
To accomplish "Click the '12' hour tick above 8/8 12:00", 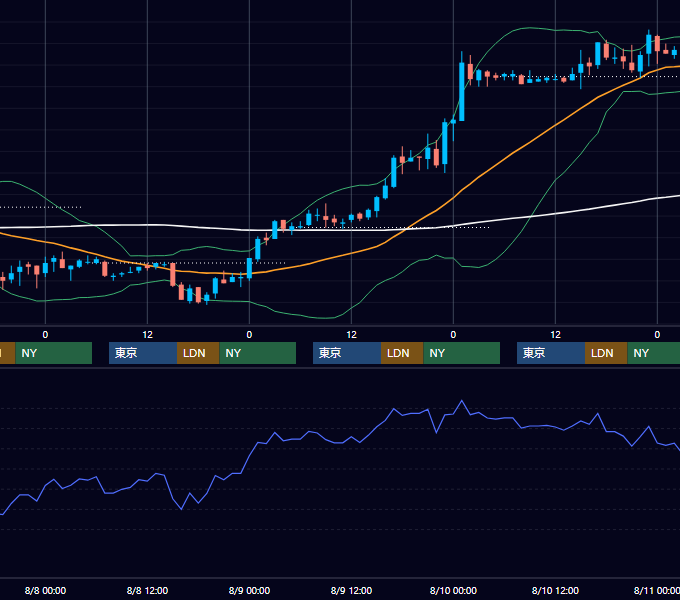I will point(147,335).
